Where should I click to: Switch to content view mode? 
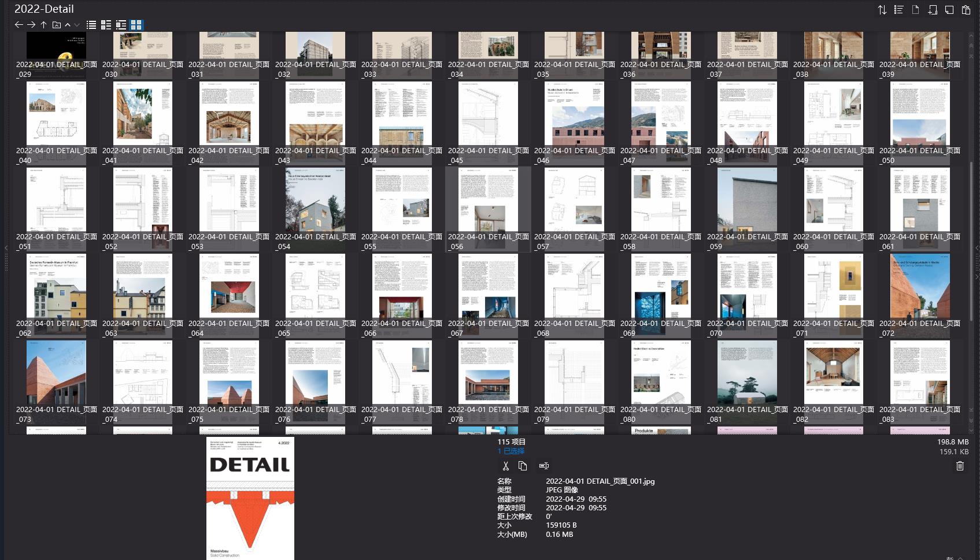(121, 25)
